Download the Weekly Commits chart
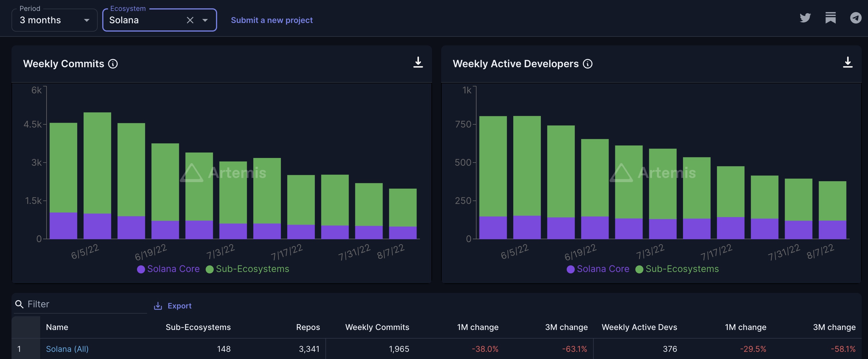 coord(418,62)
